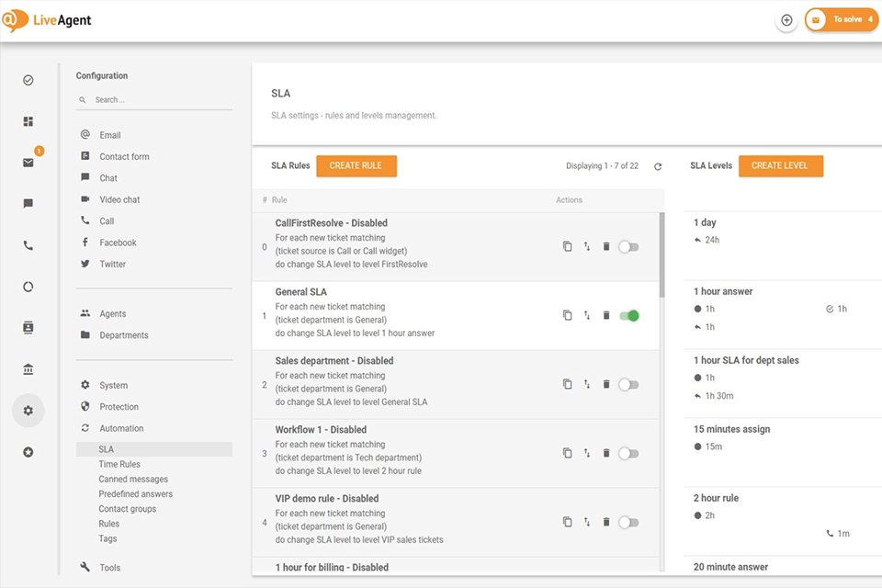The image size is (882, 588).
Task: Click the refresh icon beside Displaying 1 - 7
Action: 658,166
